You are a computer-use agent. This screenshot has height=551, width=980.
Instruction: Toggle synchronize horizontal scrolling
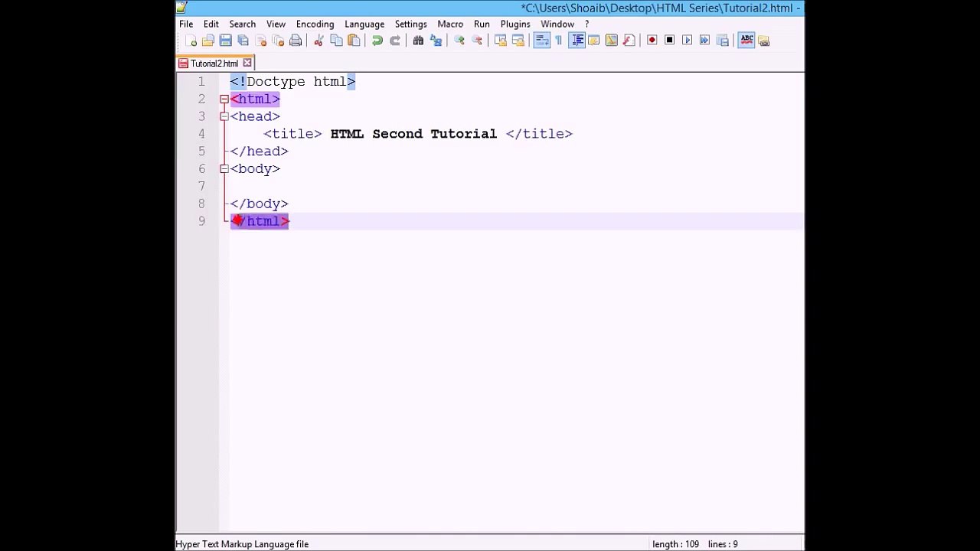tap(518, 41)
